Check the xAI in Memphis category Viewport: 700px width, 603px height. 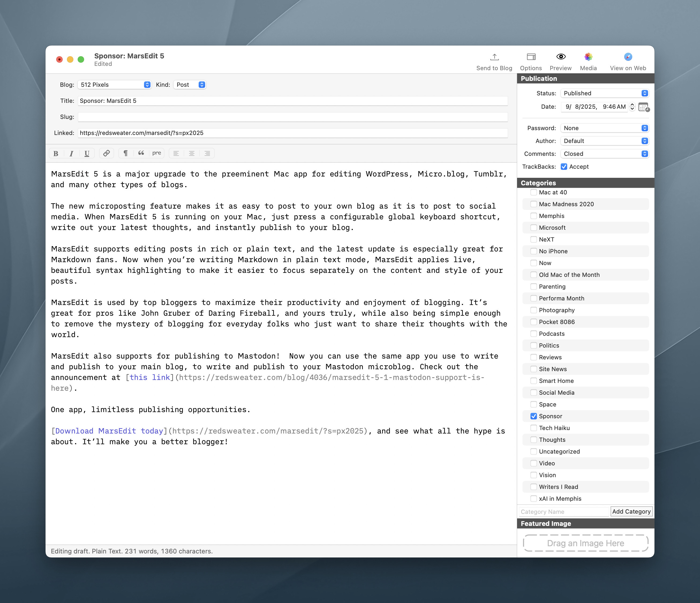point(534,499)
